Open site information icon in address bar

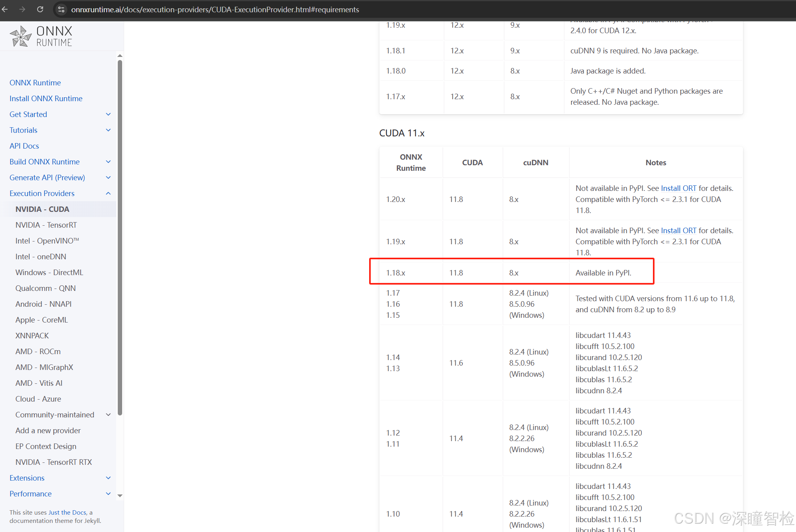point(61,9)
